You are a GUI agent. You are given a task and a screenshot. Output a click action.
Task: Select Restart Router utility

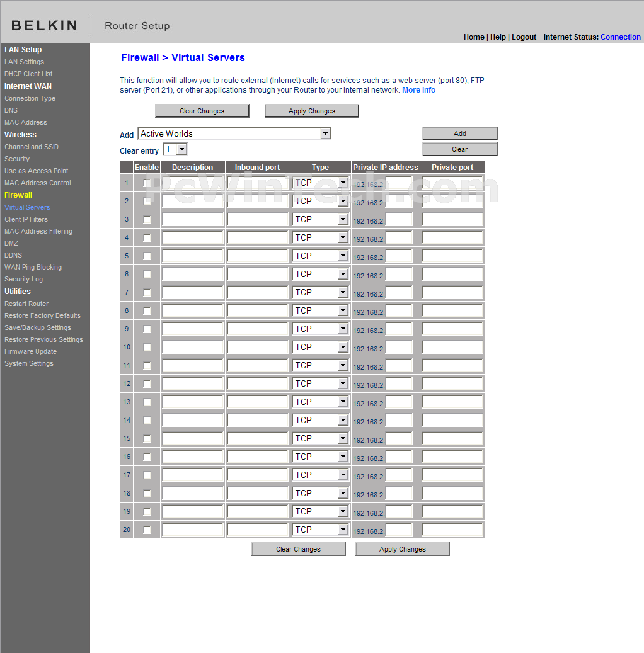(26, 304)
